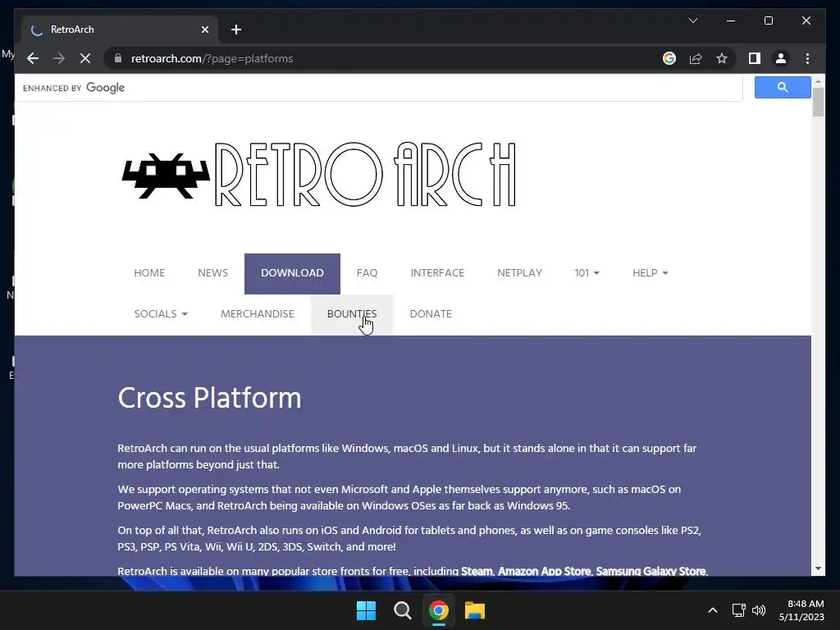Click the Amazon App Store link

click(544, 571)
